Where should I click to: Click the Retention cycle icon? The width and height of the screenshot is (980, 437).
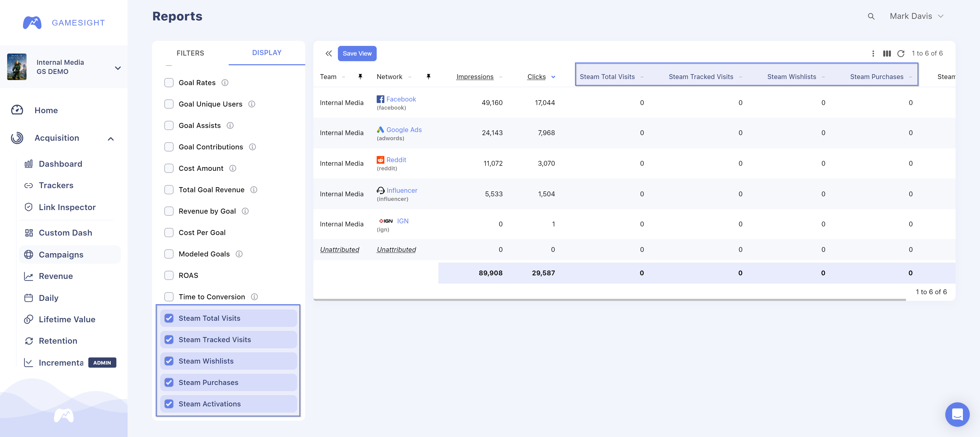coord(29,341)
